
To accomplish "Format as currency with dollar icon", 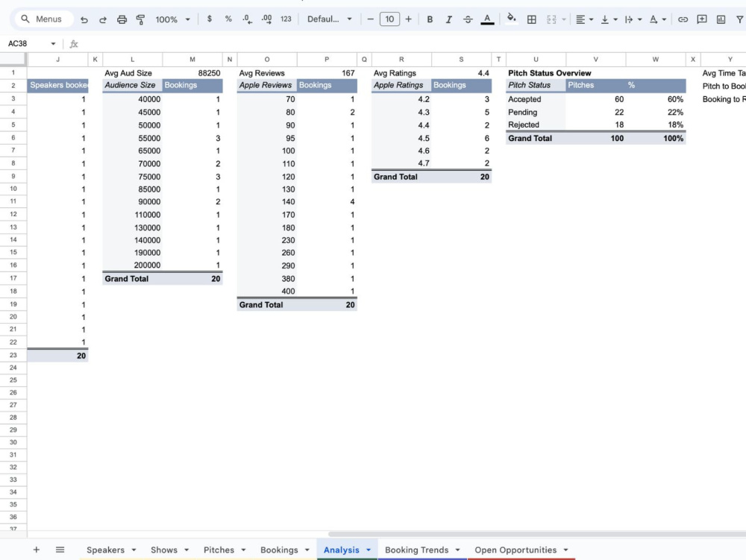I will click(210, 19).
